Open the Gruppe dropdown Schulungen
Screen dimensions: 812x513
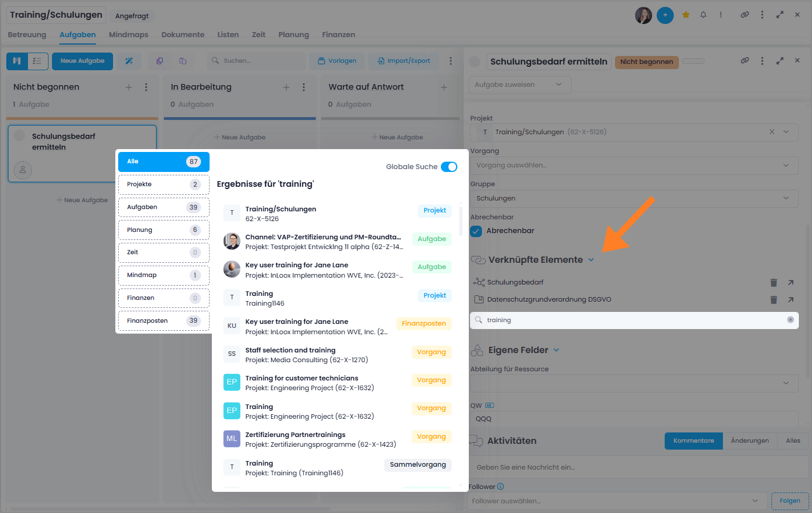[634, 198]
